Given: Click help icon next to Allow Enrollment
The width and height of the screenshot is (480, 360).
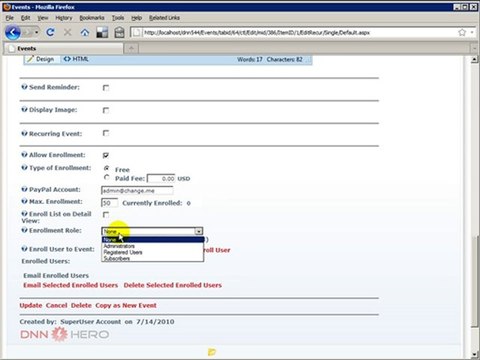Looking at the screenshot, I should pos(24,155).
